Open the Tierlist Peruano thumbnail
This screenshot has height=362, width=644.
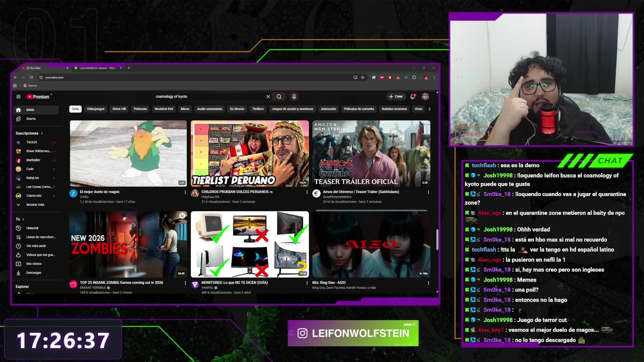[250, 153]
